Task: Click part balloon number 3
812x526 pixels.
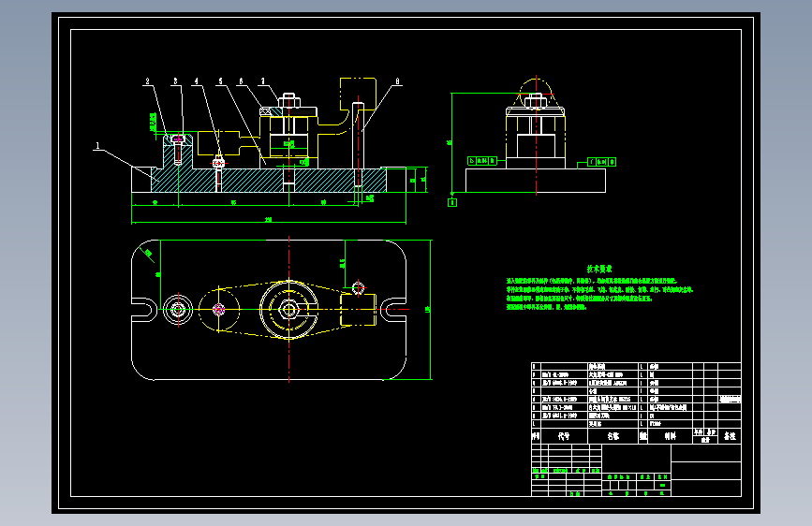Action: click(x=175, y=81)
